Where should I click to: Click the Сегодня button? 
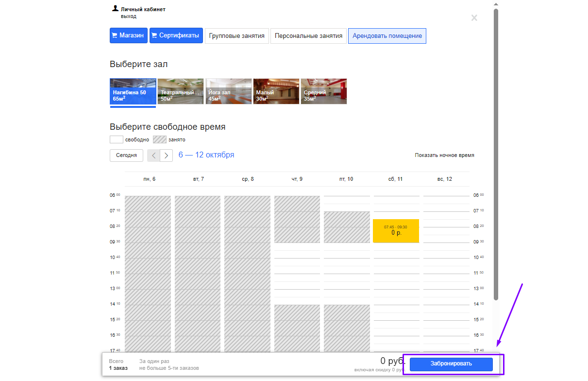tap(126, 156)
